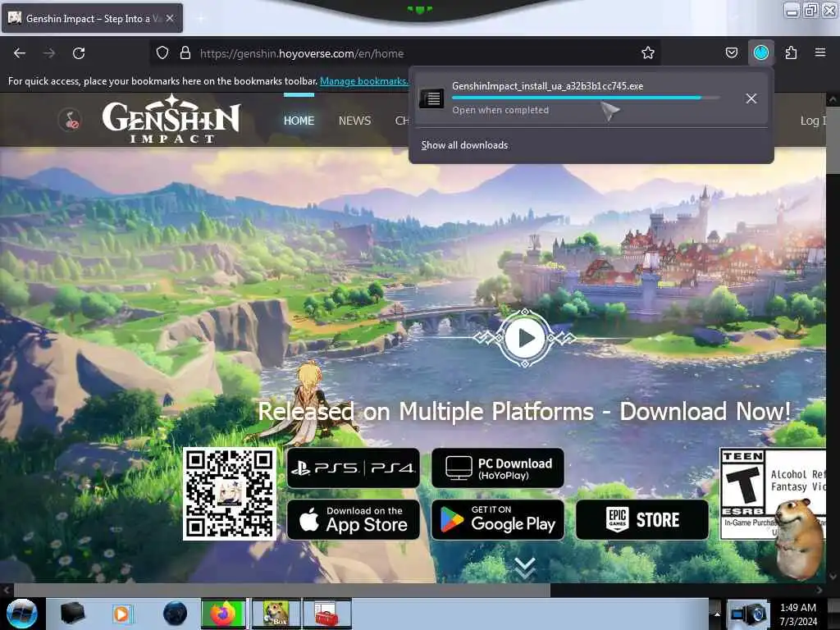The image size is (840, 630).
Task: Toggle the music mute icon beside the logo
Action: pos(71,120)
